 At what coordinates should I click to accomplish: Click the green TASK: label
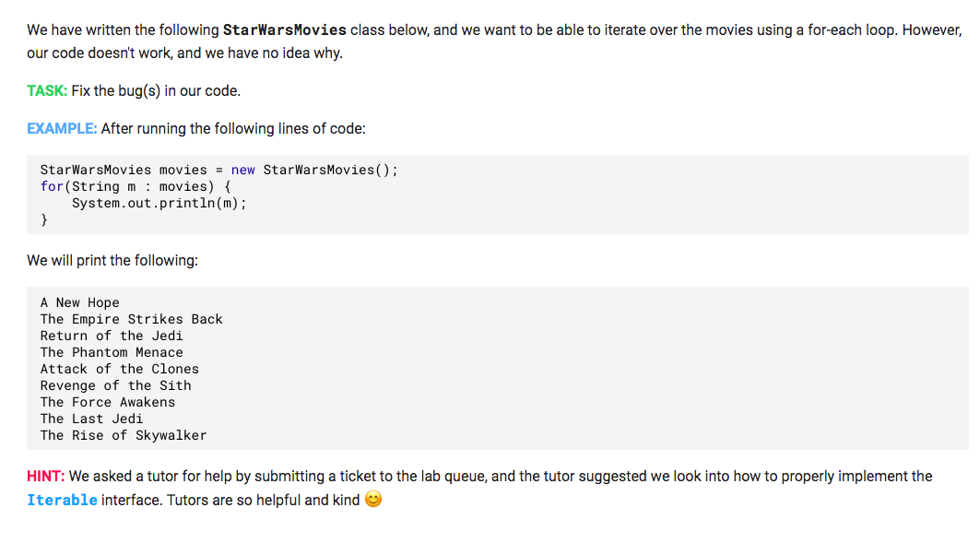point(47,91)
